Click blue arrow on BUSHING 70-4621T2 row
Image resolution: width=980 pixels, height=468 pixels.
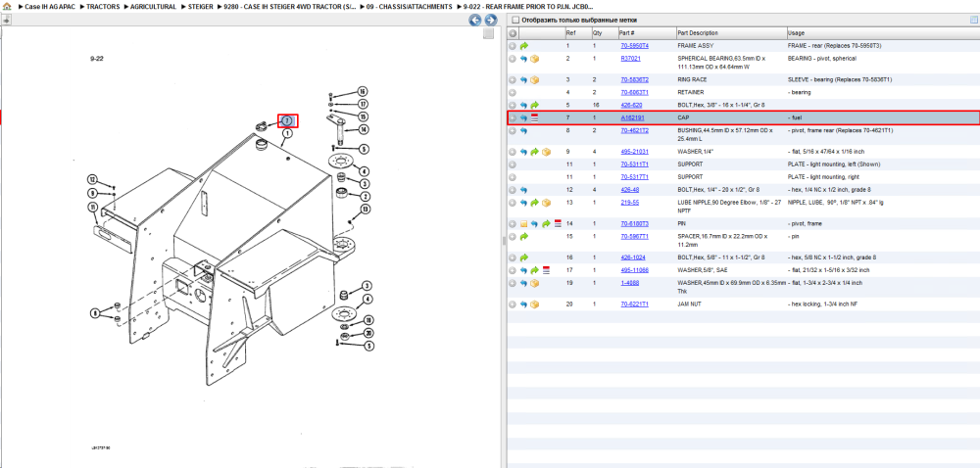[523, 130]
